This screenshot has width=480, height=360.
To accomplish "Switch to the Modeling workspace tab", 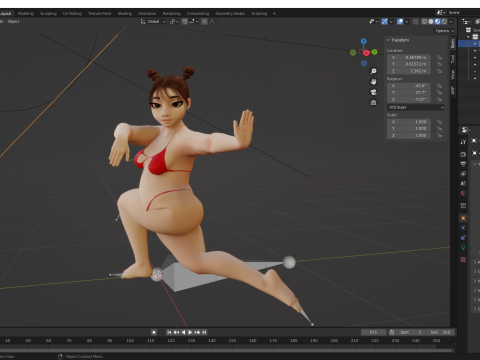I will coord(26,14).
